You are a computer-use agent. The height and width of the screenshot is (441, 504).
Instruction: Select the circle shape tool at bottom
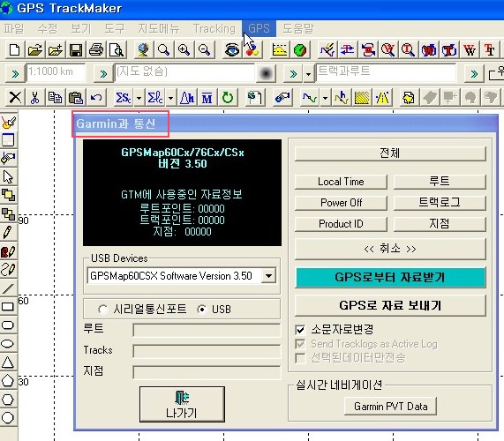(8, 418)
